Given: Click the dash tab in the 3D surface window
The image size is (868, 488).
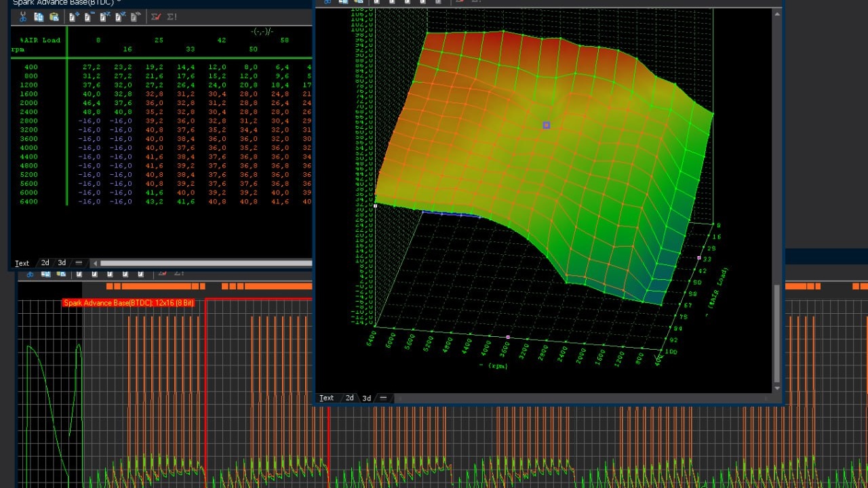Looking at the screenshot, I should (x=383, y=398).
